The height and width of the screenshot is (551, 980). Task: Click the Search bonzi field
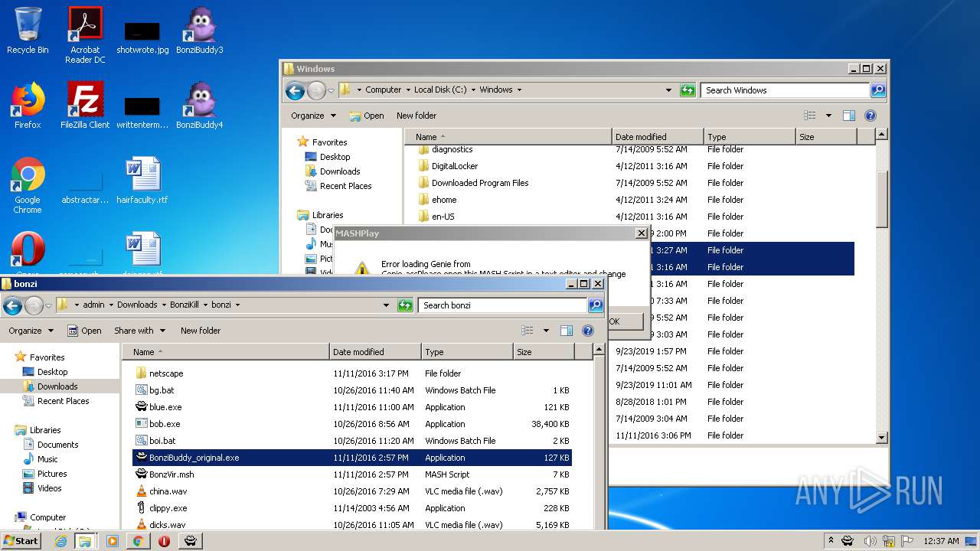point(502,305)
